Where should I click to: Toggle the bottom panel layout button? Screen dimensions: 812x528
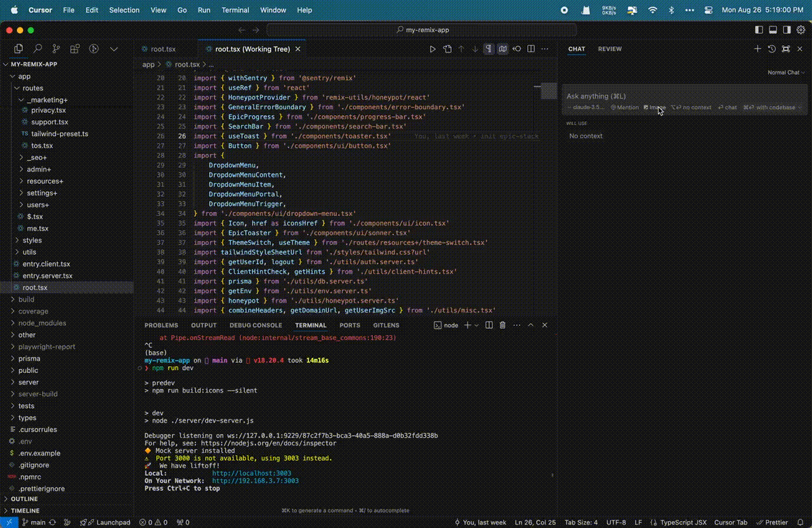click(773, 30)
